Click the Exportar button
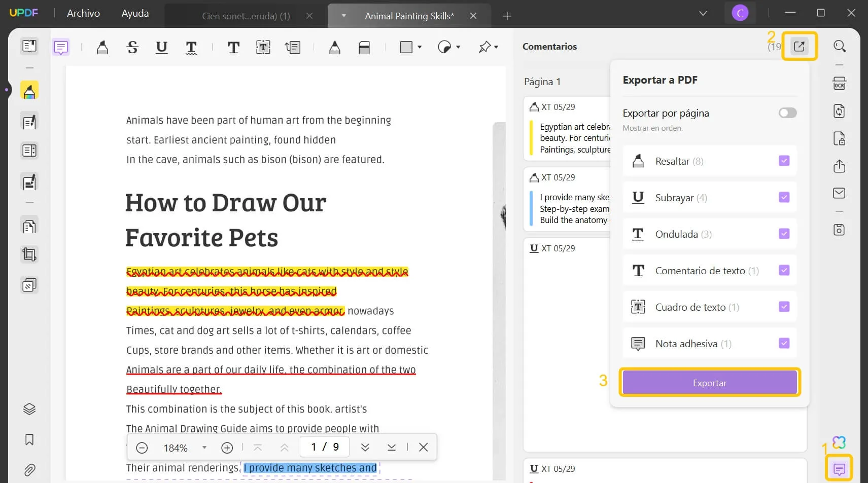 point(710,383)
